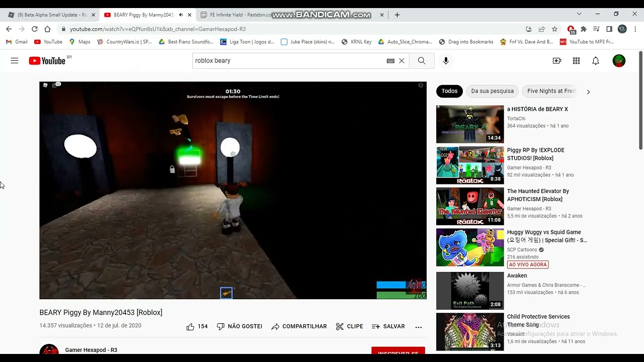
Task: Open Gamer Hexapod - R3 channel name
Action: tap(91, 350)
